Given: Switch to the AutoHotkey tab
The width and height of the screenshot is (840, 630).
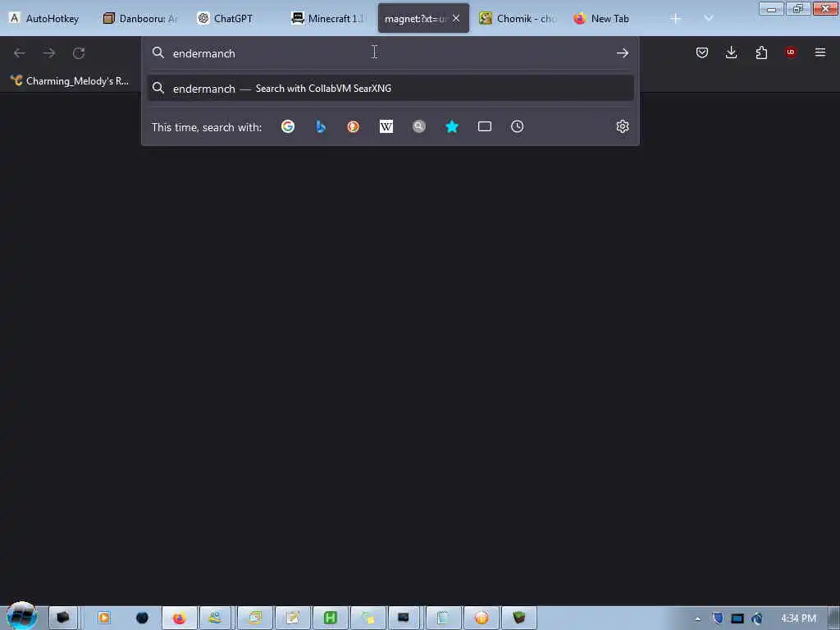Looking at the screenshot, I should point(46,18).
